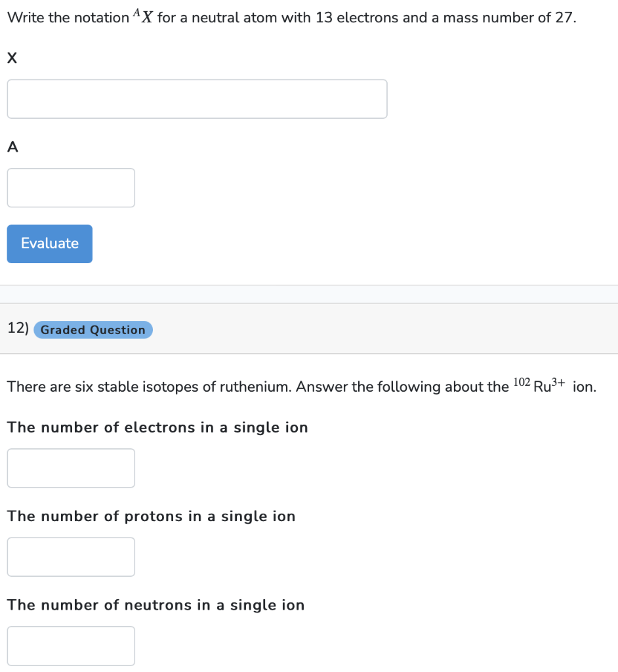Click the protons answer input box
Screen dimensions: 618x672
pos(70,556)
